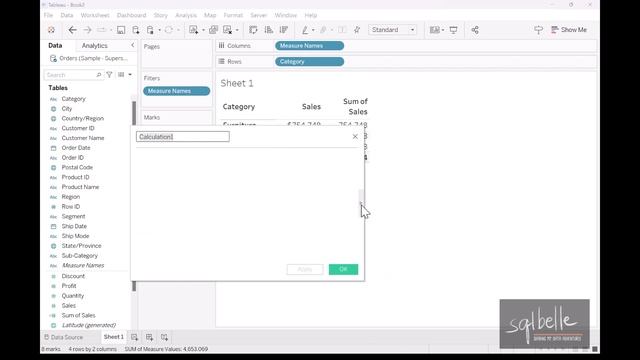Select the Sheet 1 tab
Image resolution: width=640 pixels, height=360 pixels.
pos(113,337)
